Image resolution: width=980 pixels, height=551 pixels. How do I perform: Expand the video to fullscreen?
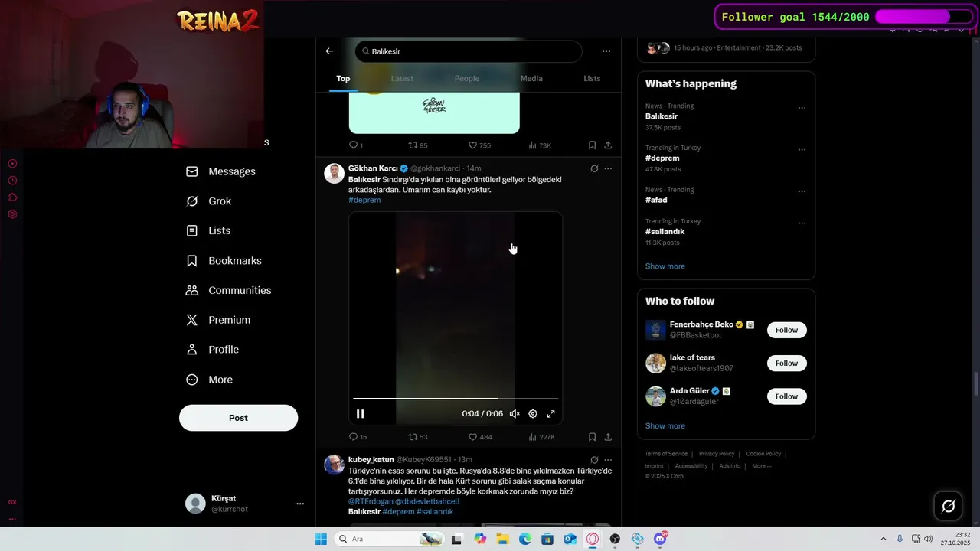coord(550,414)
